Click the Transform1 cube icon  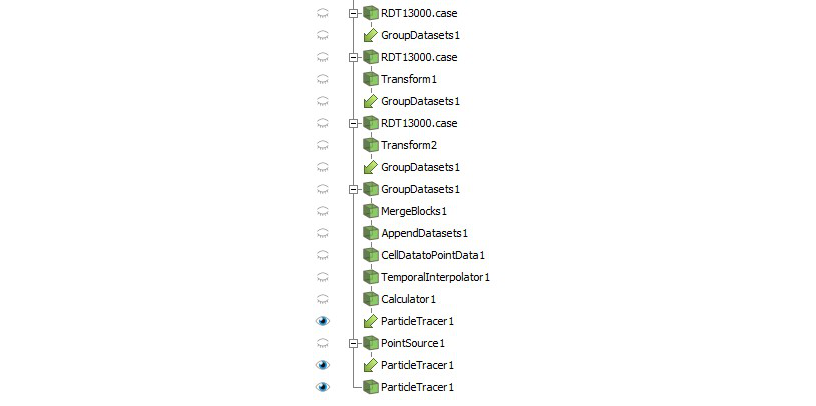[x=371, y=79]
